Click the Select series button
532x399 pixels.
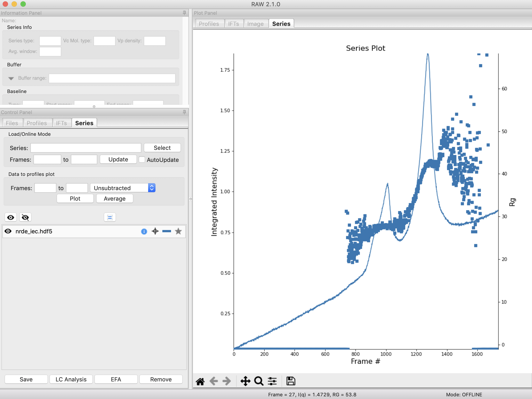(162, 148)
